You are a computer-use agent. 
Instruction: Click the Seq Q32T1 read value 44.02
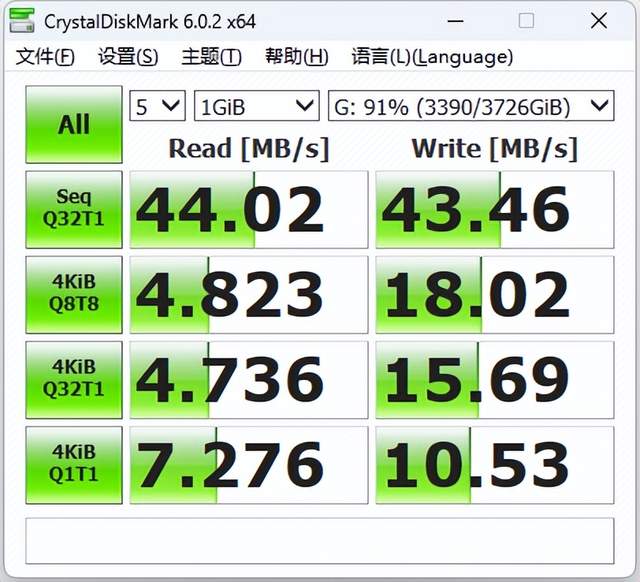tap(249, 209)
